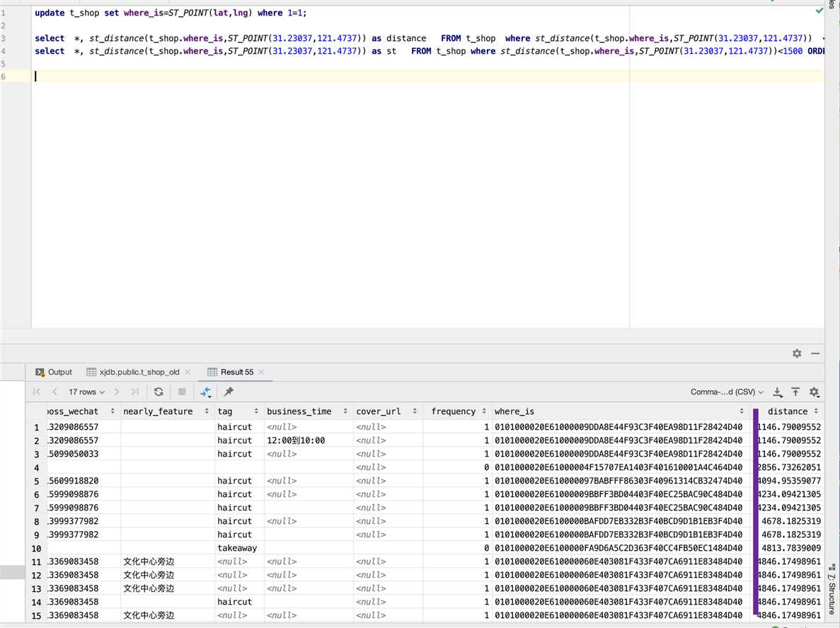This screenshot has height=628, width=840.
Task: Click the where_is column header
Action: pyautogui.click(x=514, y=411)
